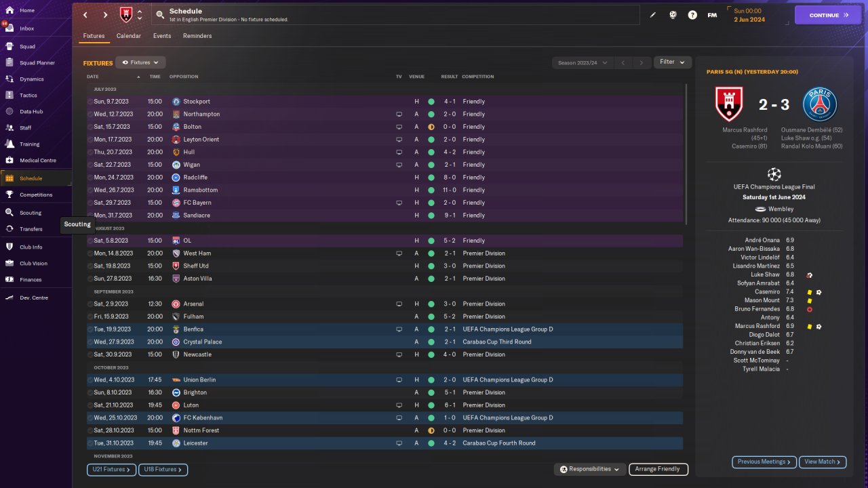Toggle the circle beside the Arsenal fixture

(90, 304)
